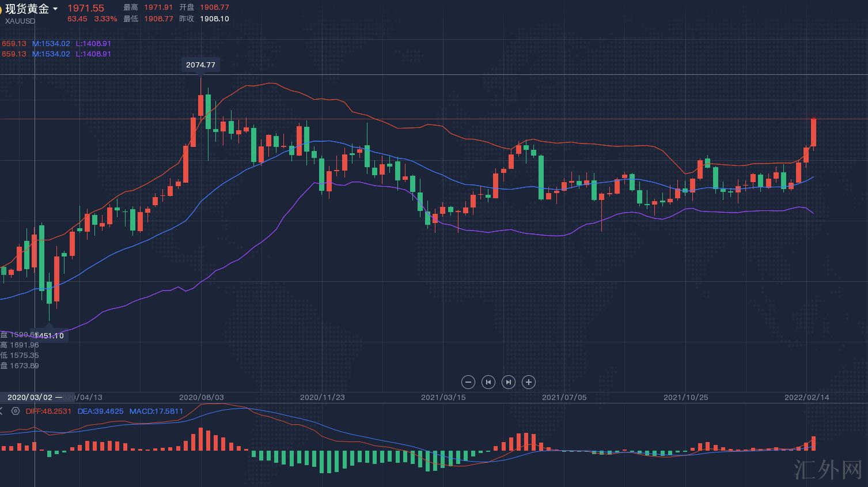Click the 2020/03/02 crosshair date label

(x=30, y=397)
